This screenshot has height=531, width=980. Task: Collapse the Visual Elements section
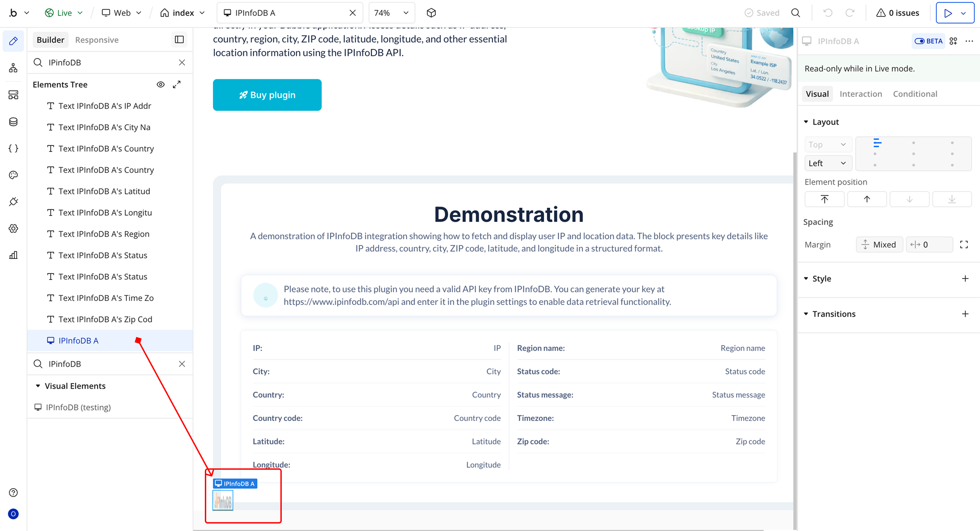click(38, 386)
